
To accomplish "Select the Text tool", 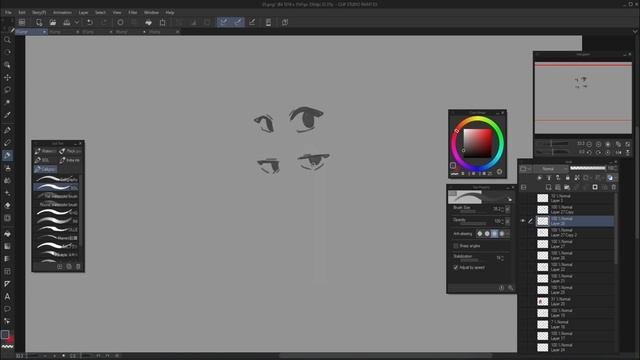I will (x=7, y=297).
